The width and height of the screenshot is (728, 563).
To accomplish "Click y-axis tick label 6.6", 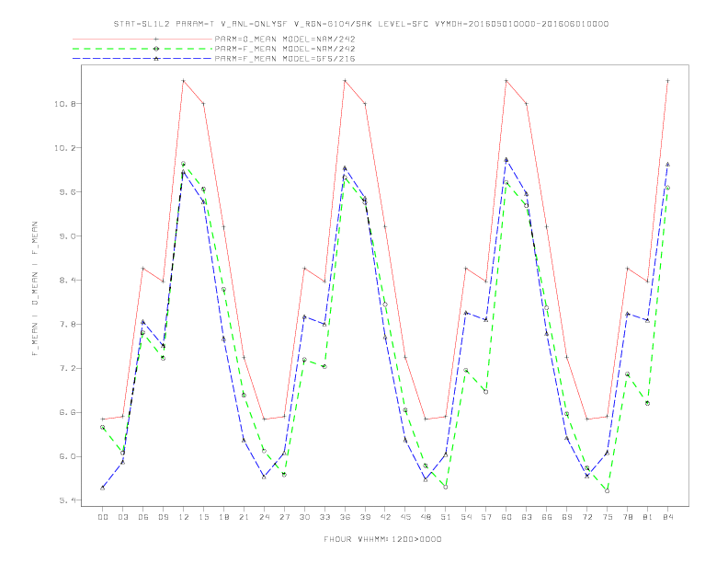I will [67, 412].
